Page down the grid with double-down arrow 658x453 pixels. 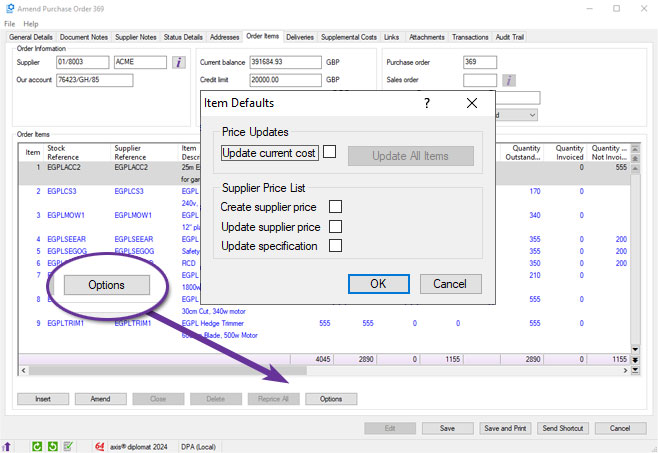[635, 360]
